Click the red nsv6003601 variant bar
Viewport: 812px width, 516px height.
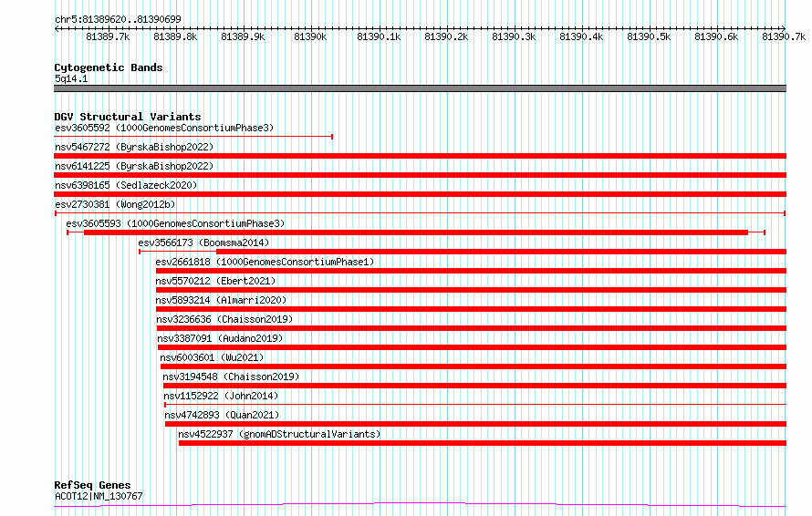(474, 366)
